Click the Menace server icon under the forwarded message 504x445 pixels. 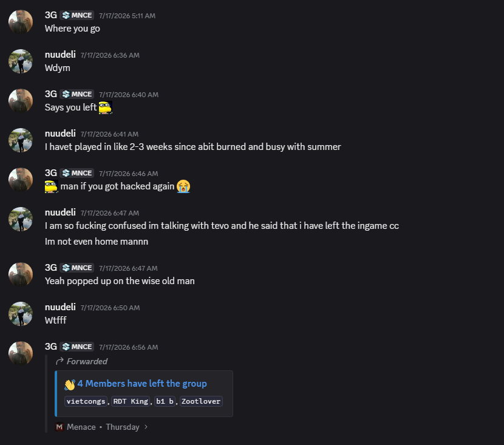click(60, 427)
